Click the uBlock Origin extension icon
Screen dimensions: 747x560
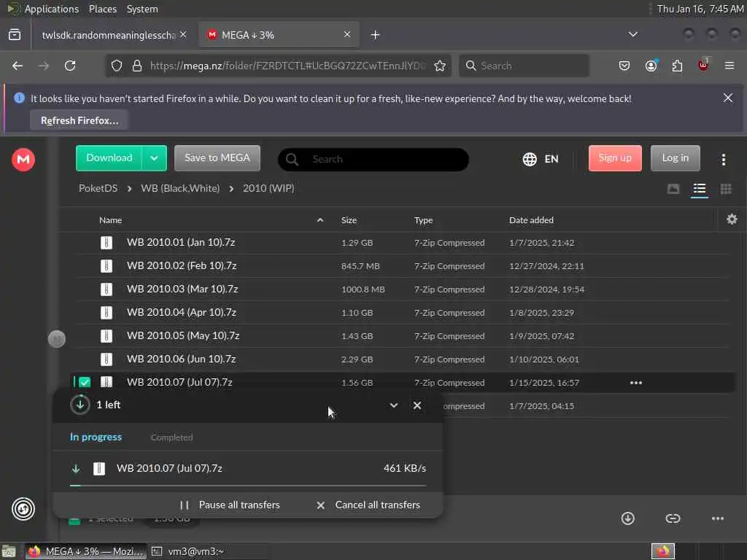[x=703, y=65]
